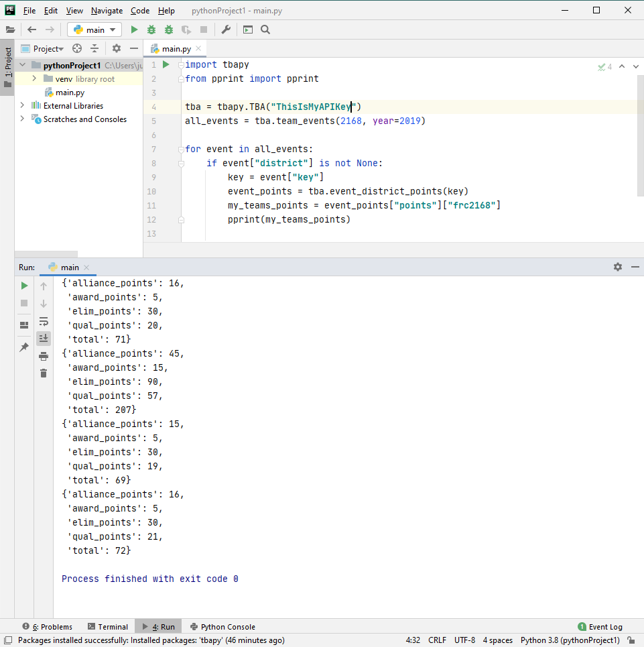Viewport: 644px width, 647px height.
Task: Open the Edit menu
Action: point(51,11)
